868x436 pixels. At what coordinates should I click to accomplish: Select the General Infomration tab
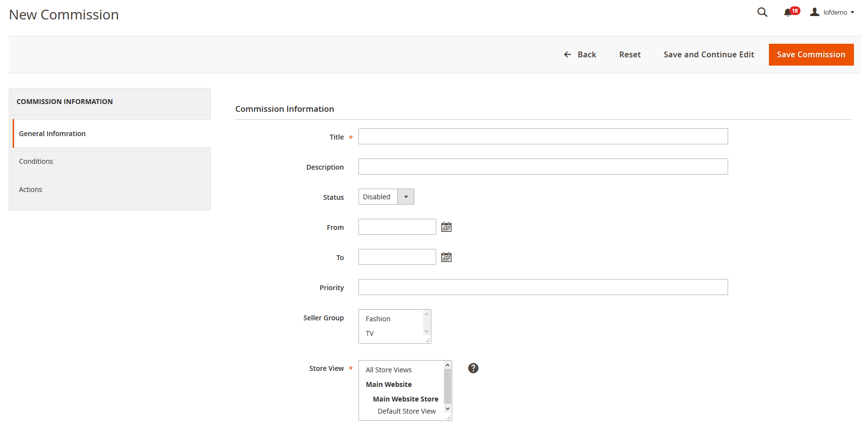(52, 134)
